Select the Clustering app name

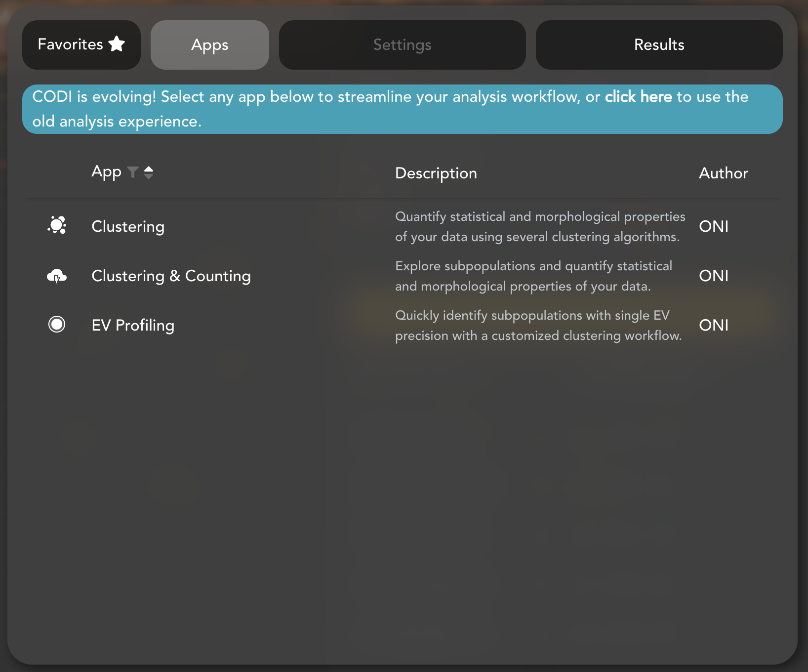tap(128, 226)
